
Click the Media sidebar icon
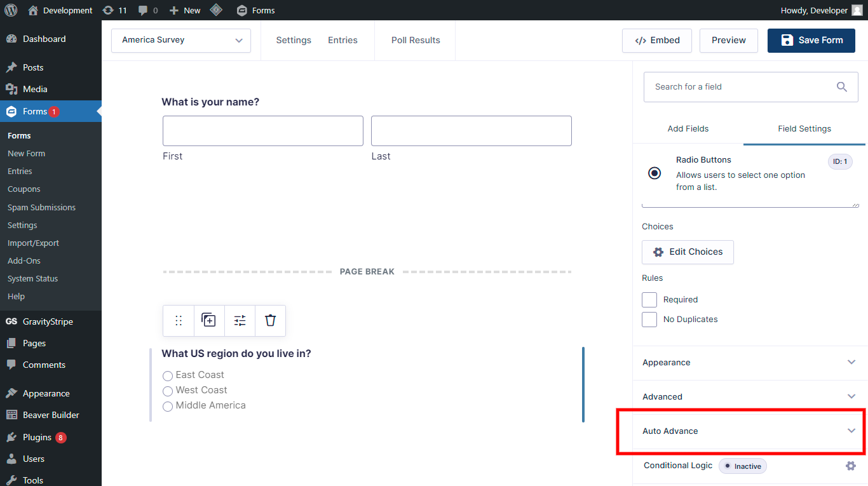click(x=11, y=89)
